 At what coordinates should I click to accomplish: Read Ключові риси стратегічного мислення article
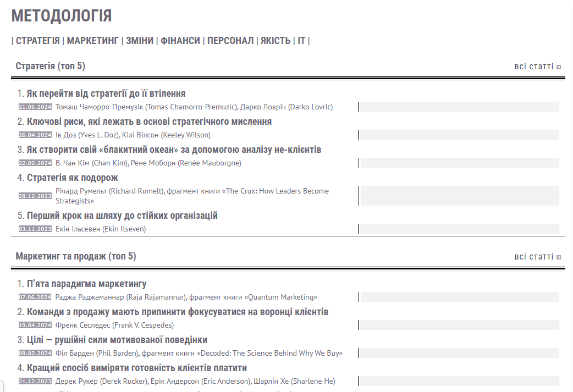(x=149, y=122)
